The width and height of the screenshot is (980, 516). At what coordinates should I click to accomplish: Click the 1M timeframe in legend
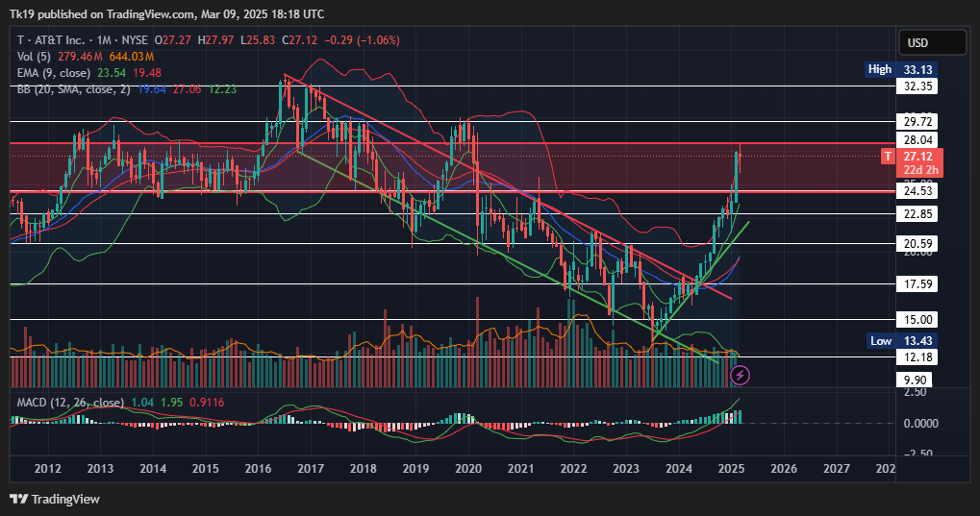104,40
